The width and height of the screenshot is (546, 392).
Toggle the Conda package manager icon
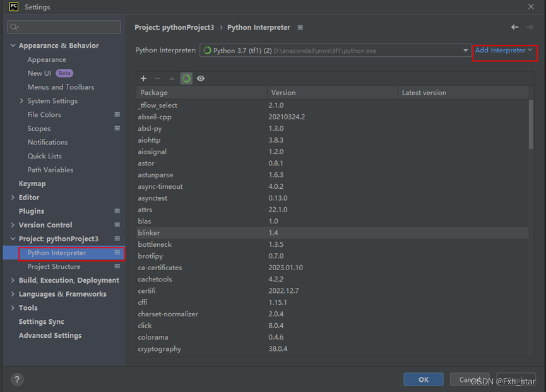186,78
